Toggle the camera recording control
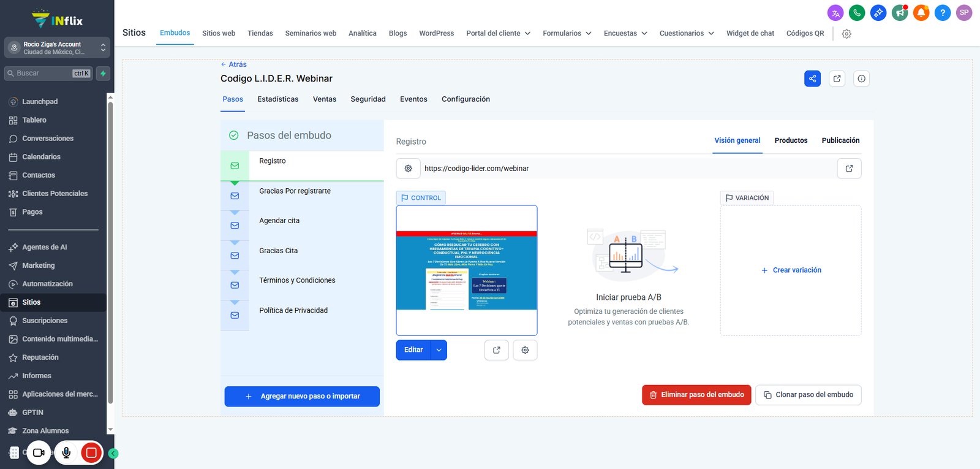The width and height of the screenshot is (980, 469). point(39,453)
